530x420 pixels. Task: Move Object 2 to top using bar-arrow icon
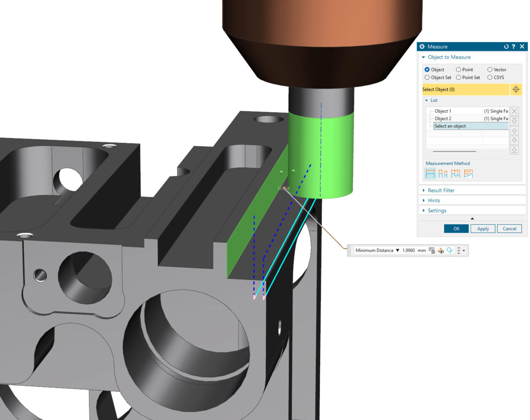click(515, 121)
